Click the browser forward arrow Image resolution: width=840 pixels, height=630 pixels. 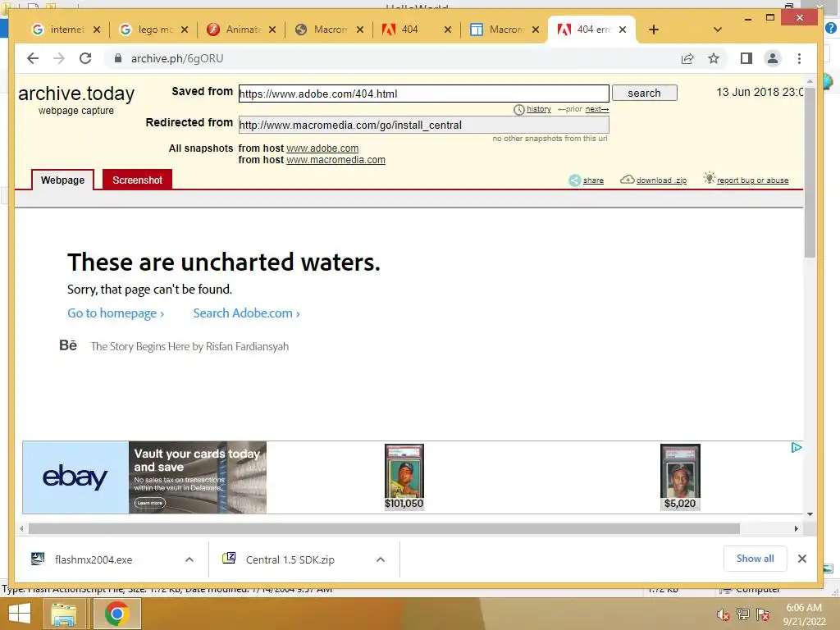point(59,58)
